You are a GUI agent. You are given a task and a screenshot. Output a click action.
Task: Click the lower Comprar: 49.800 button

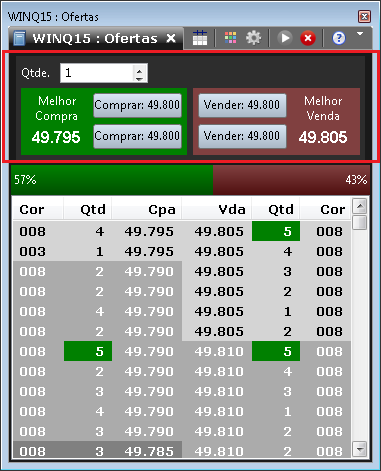tap(137, 136)
